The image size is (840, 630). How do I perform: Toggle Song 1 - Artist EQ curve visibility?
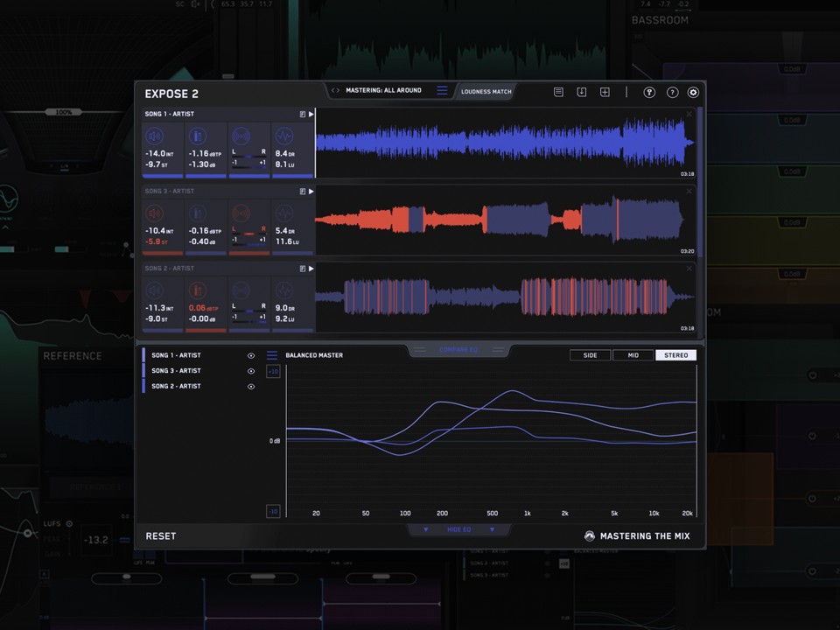[251, 356]
